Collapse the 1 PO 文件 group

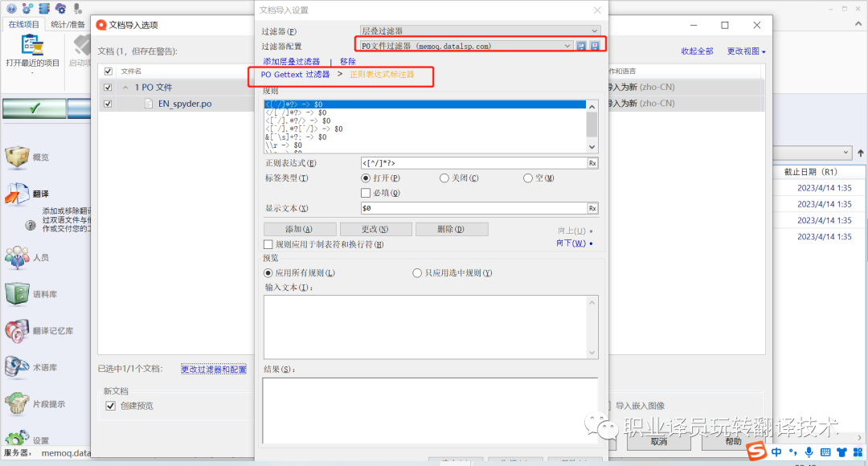tap(125, 88)
